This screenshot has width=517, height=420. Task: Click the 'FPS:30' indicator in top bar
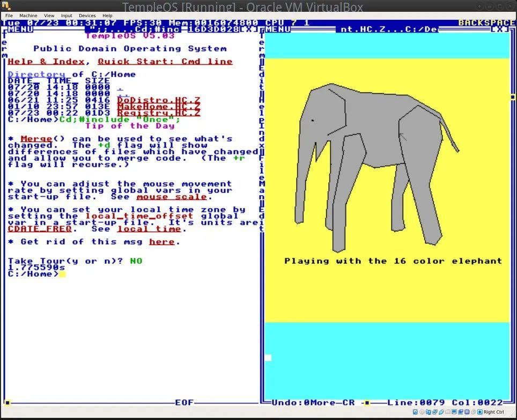click(143, 23)
